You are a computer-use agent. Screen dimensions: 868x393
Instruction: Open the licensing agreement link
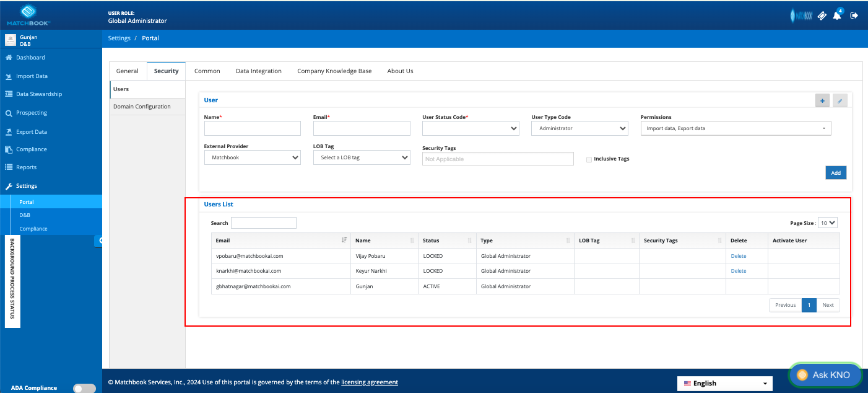pos(370,382)
